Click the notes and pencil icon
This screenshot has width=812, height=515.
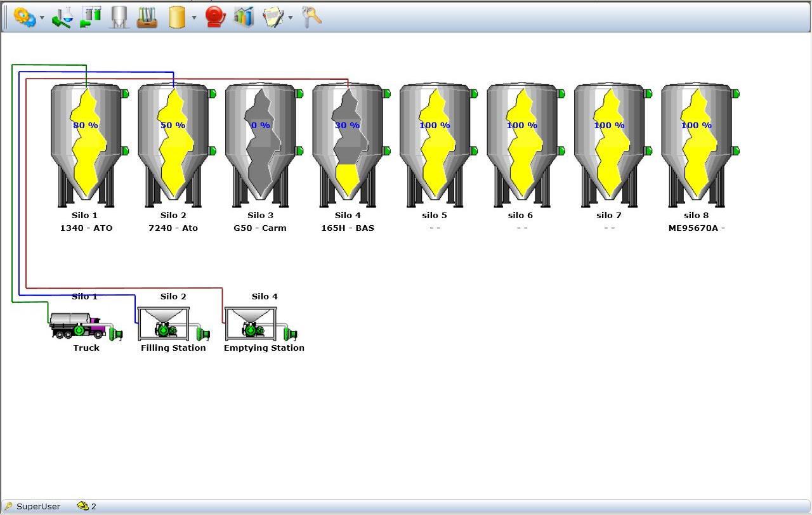tap(273, 17)
